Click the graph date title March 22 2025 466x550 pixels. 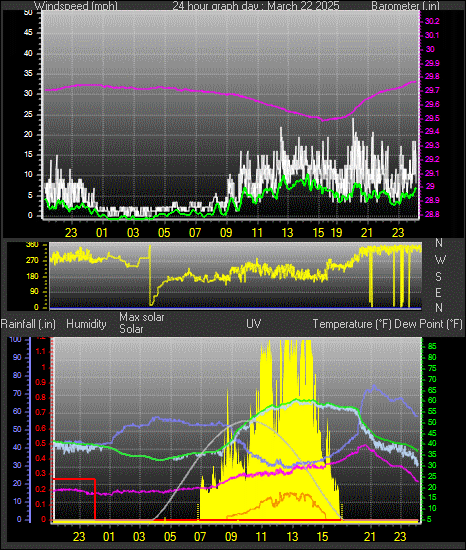coord(256,6)
